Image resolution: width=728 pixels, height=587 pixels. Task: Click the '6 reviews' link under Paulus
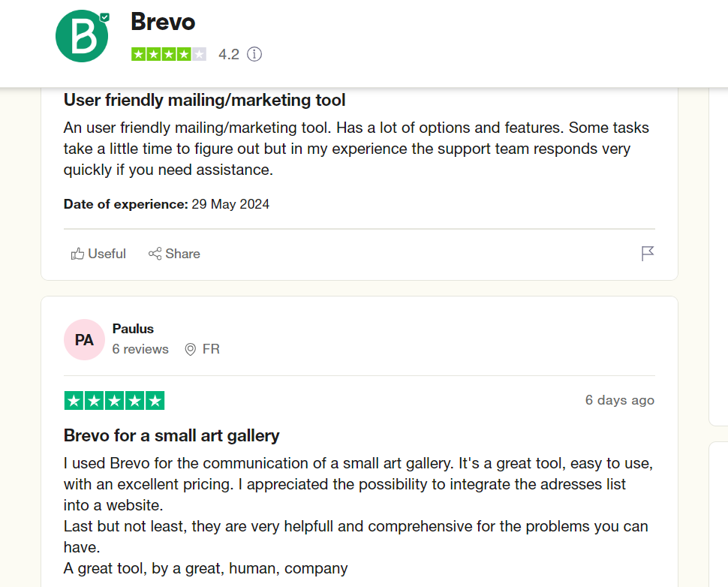[x=140, y=348]
